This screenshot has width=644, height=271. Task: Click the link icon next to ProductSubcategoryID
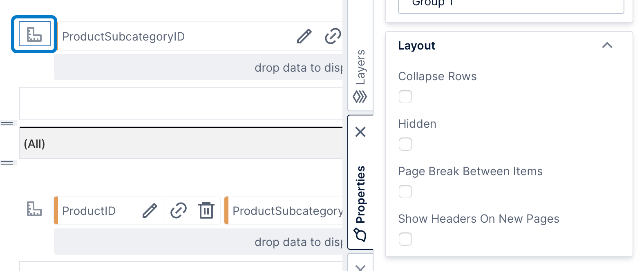333,36
